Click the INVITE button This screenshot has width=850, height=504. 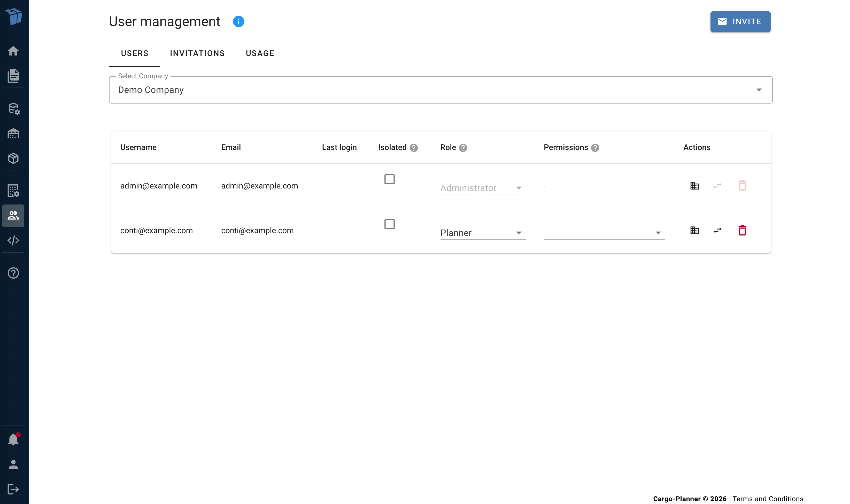(740, 21)
